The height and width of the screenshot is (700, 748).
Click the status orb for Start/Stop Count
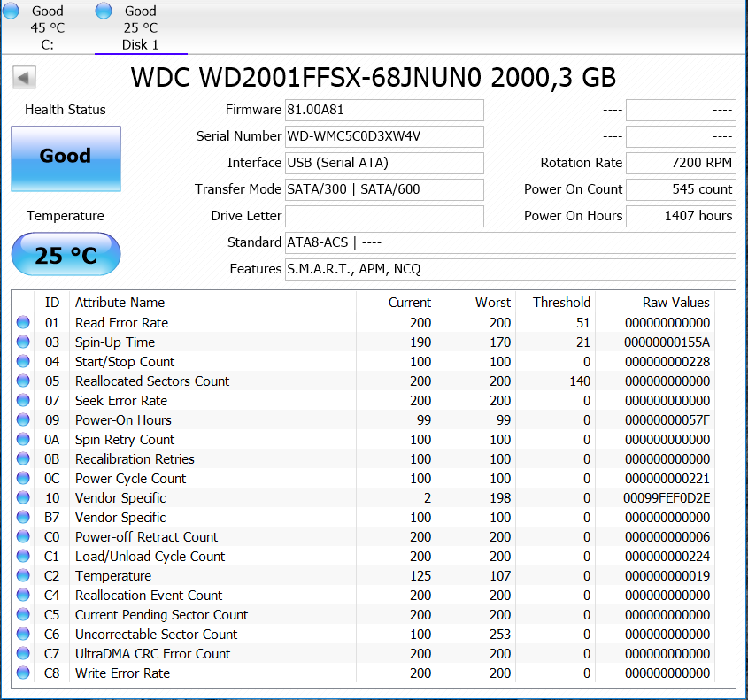click(23, 361)
